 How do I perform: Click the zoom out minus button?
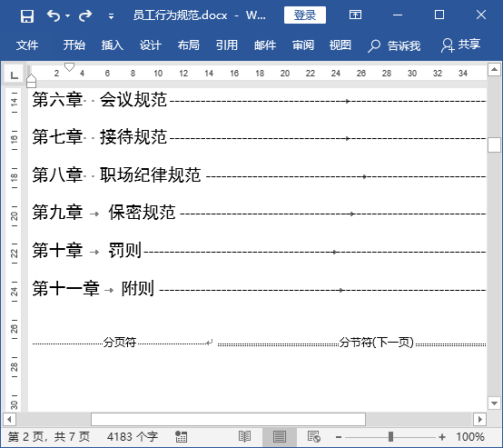click(339, 437)
